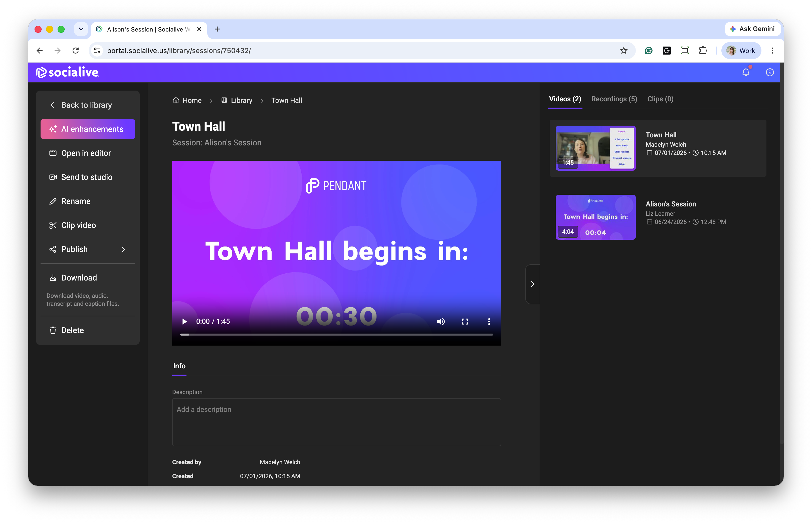Toggle fullscreen on the video player
This screenshot has height=523, width=812.
(x=465, y=322)
